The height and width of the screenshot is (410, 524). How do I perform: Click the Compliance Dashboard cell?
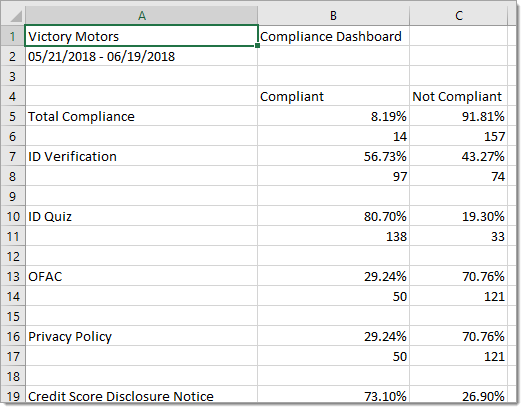(333, 36)
